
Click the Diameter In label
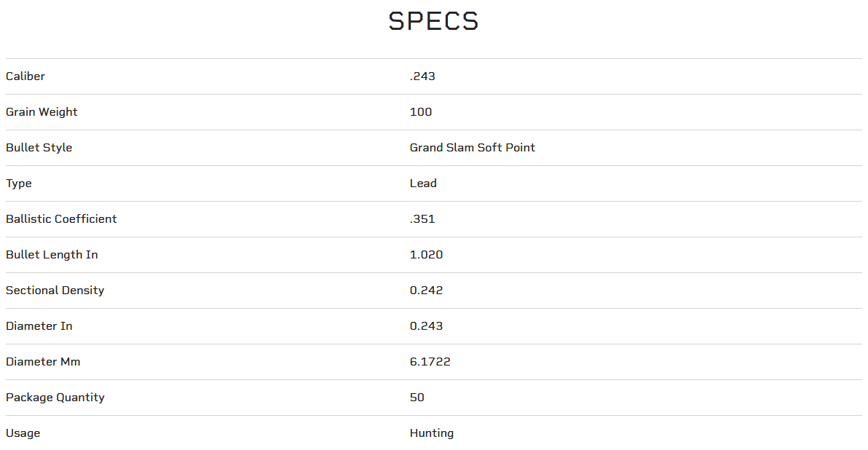39,326
